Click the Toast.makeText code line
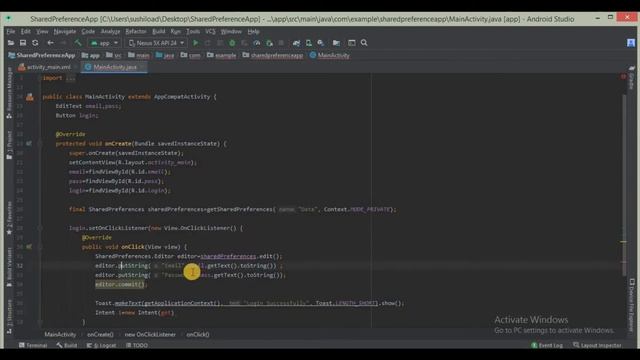The width and height of the screenshot is (640, 360). point(250,303)
